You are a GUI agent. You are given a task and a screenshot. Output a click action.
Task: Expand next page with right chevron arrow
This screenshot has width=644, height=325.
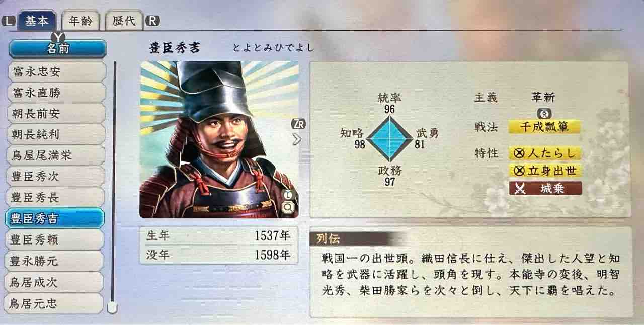point(297,139)
